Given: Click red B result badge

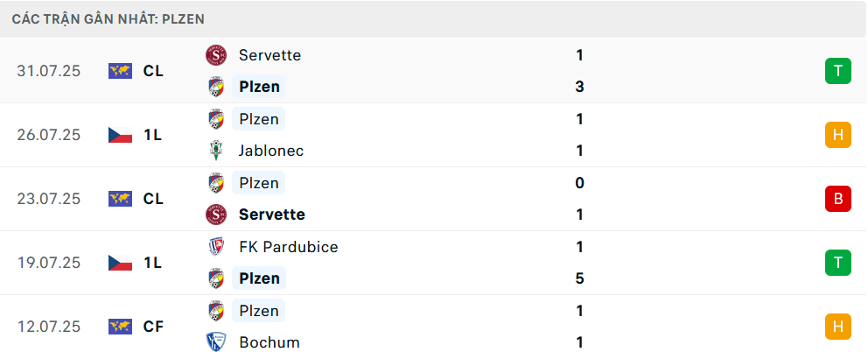Looking at the screenshot, I should pos(838,199).
